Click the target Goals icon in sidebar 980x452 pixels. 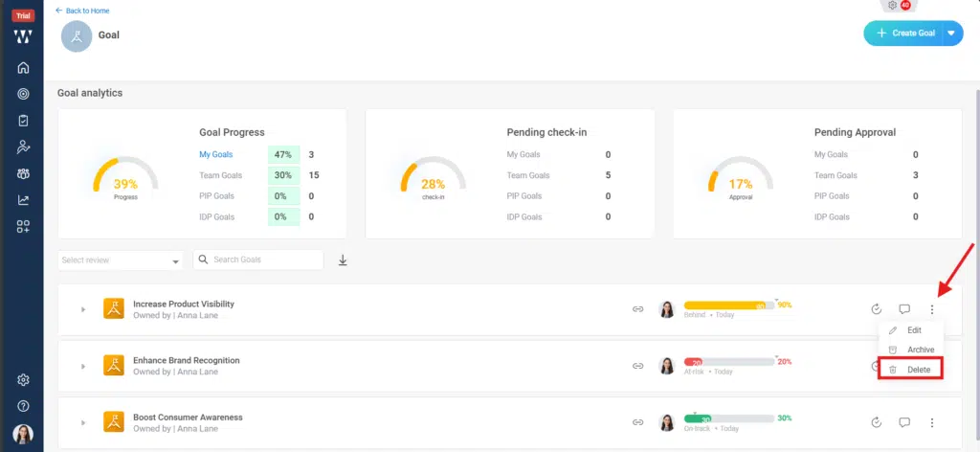click(x=23, y=94)
